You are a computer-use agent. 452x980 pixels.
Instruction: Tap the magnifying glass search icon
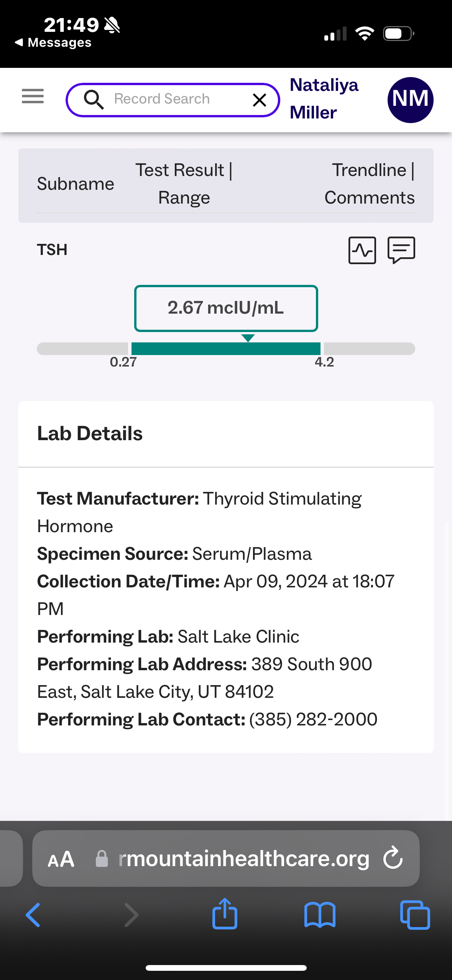[94, 100]
